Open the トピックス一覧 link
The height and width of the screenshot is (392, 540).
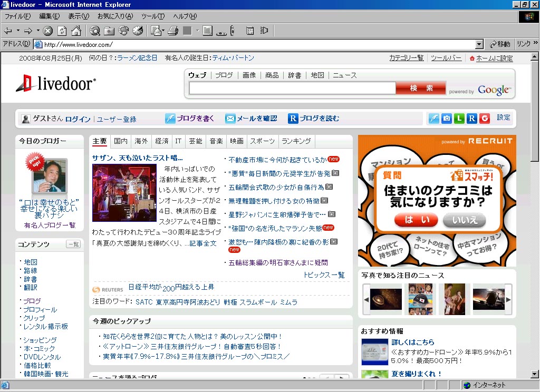pos(324,275)
